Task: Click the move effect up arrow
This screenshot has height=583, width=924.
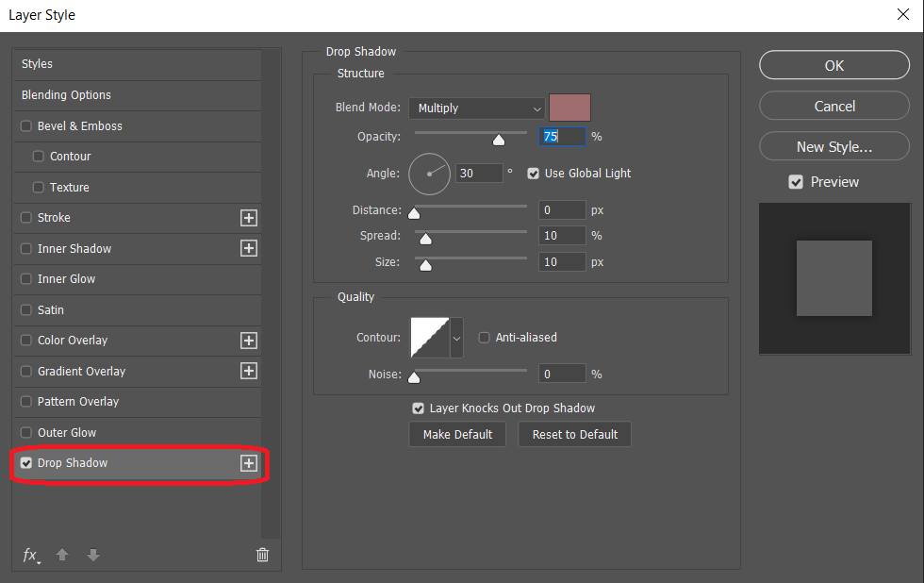Action: (x=62, y=555)
